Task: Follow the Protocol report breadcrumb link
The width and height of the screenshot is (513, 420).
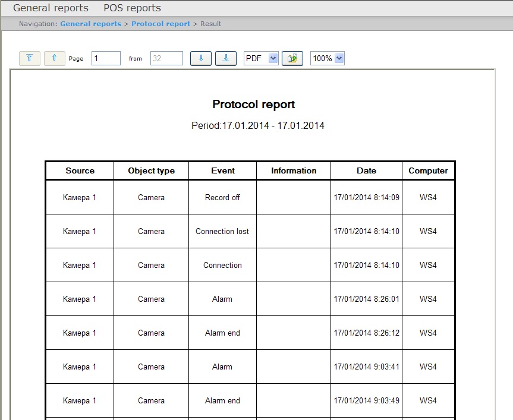Action: click(x=160, y=24)
